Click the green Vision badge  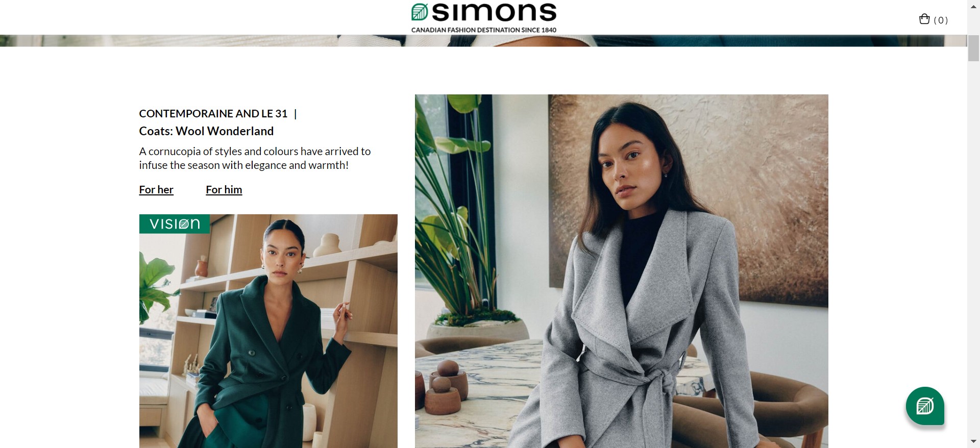tap(175, 224)
